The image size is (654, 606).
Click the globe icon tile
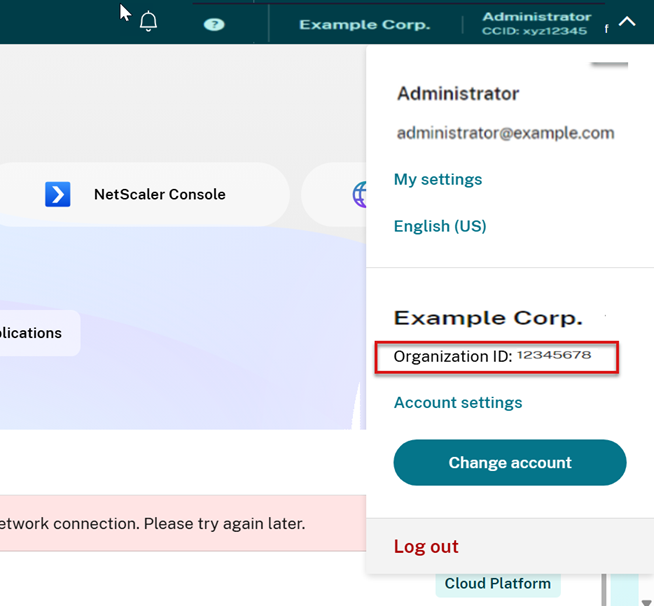tap(335, 194)
